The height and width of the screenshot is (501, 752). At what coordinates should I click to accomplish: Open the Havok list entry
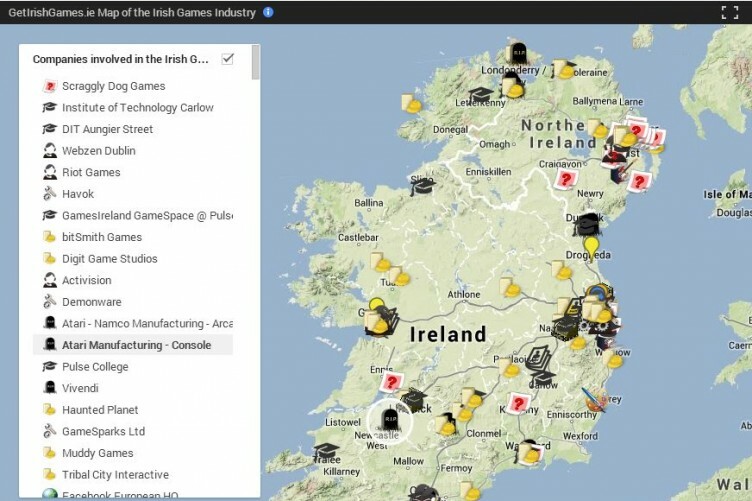[78, 194]
